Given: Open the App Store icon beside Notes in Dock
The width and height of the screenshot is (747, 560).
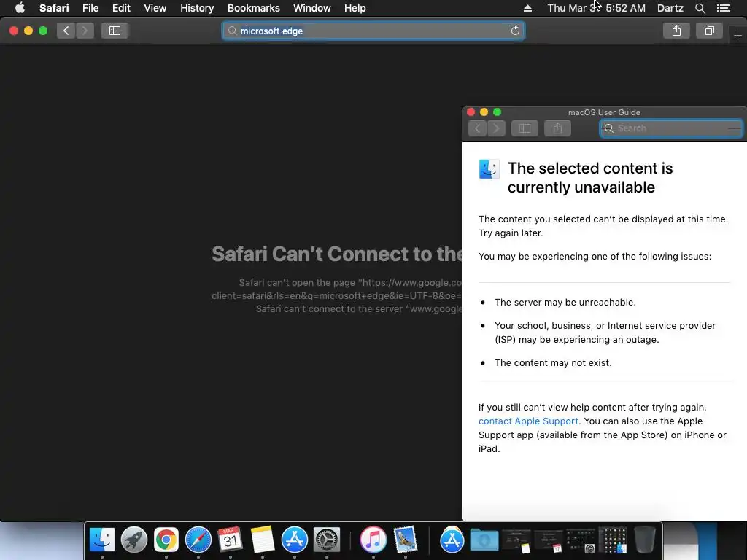Looking at the screenshot, I should [295, 540].
